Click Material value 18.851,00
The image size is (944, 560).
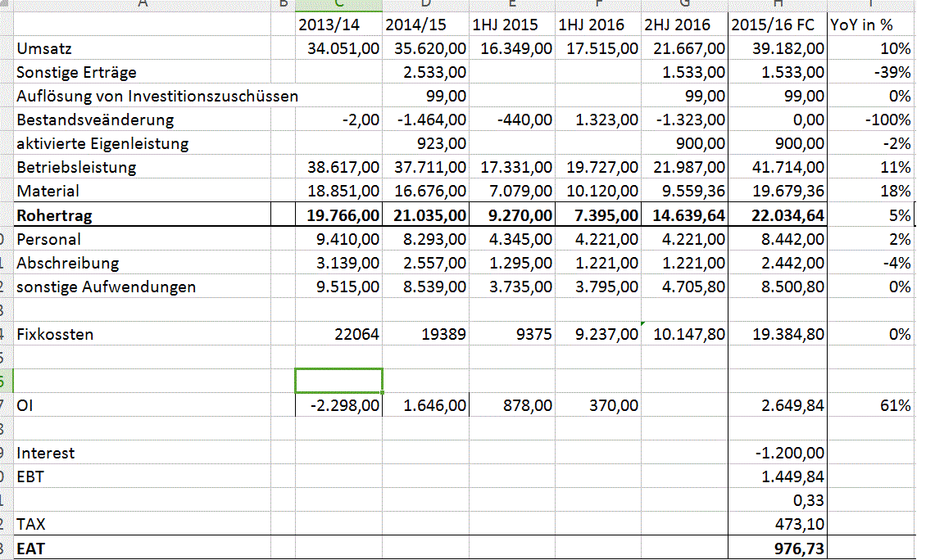coord(338,191)
